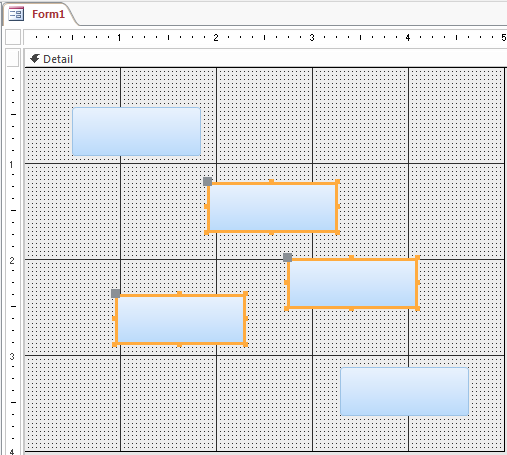Image resolution: width=507 pixels, height=455 pixels.
Task: Click the form icon beside Form1
Action: point(16,14)
